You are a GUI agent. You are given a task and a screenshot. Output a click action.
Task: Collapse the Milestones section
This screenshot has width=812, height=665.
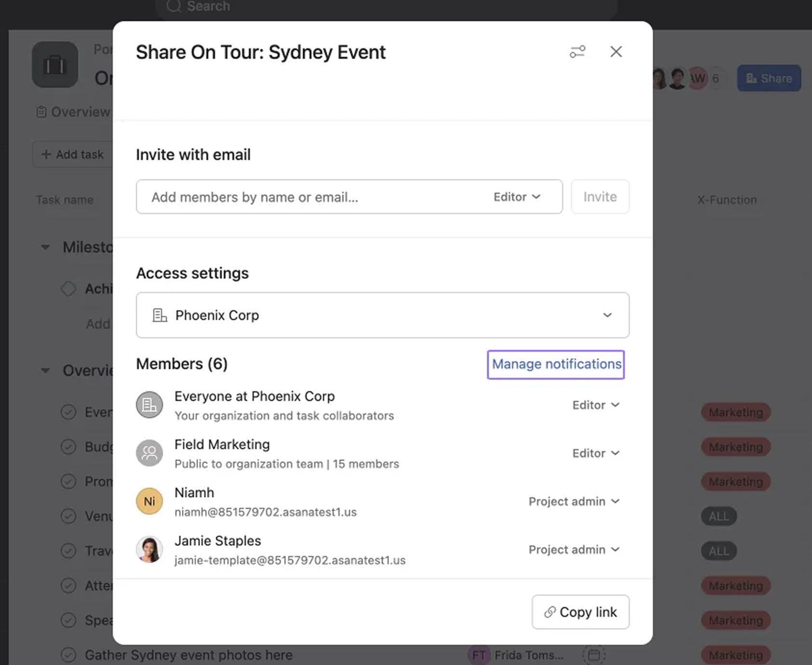tap(45, 247)
